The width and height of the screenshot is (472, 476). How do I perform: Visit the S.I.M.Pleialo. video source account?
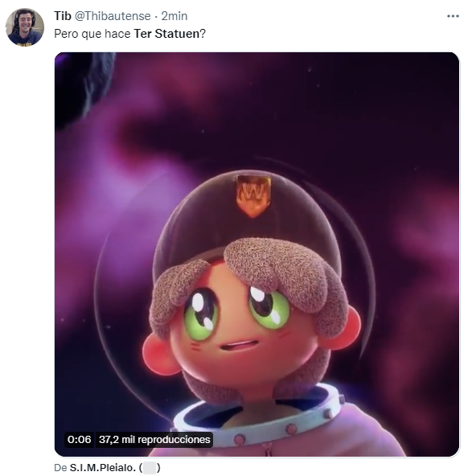click(103, 468)
